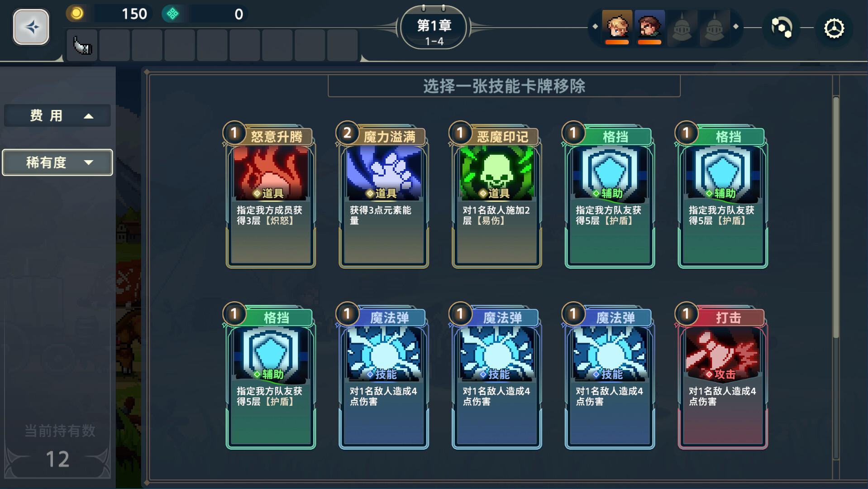Click the 费用 ascending arrow
This screenshot has width=868, height=489.
tap(89, 116)
